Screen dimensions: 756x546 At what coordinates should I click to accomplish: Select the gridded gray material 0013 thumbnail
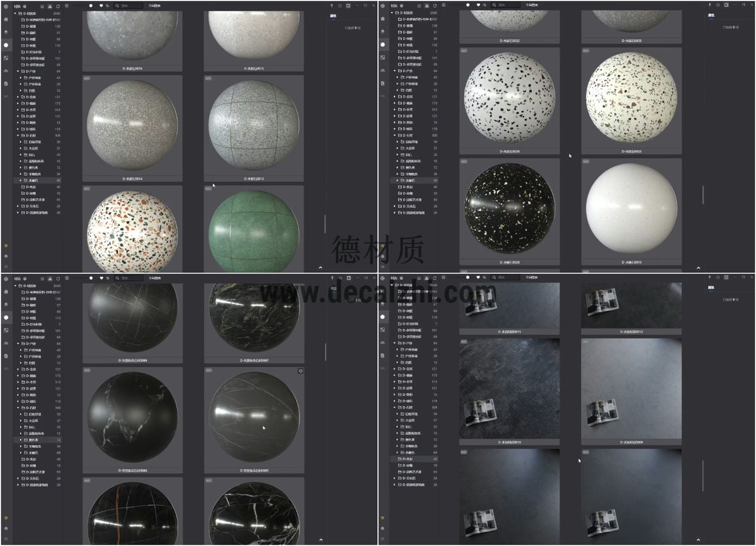[x=254, y=126]
